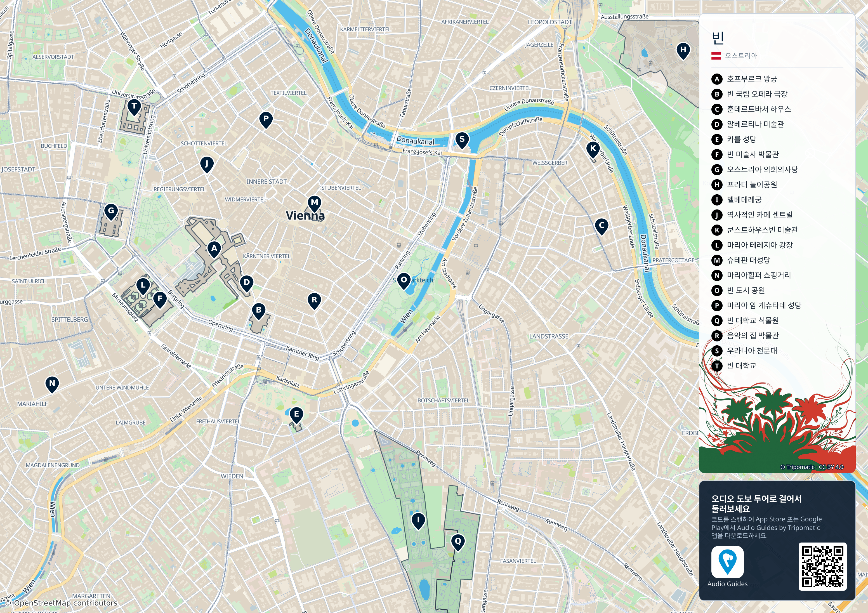Select legend entry O 빈 도시 공원

(x=738, y=291)
